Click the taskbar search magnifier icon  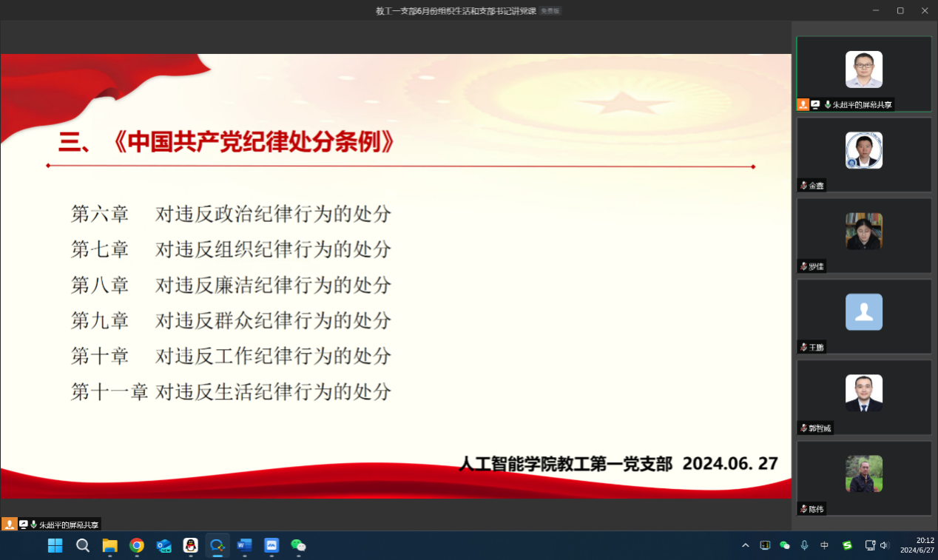tap(83, 545)
